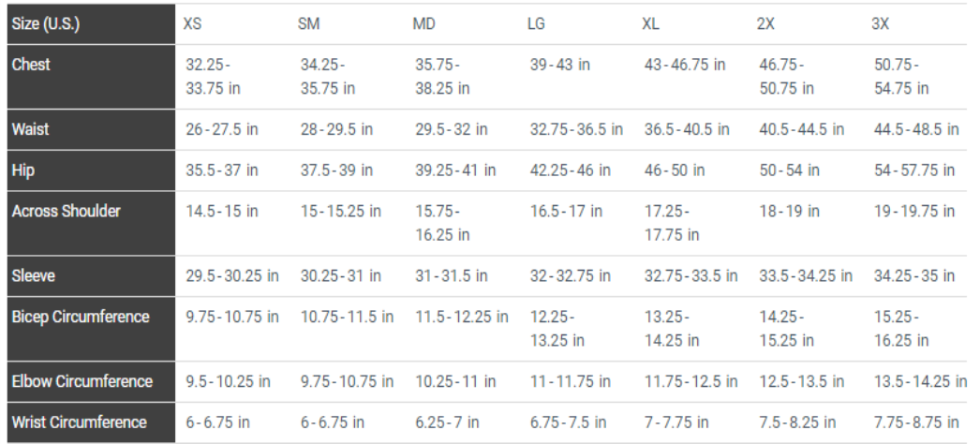The height and width of the screenshot is (444, 980).
Task: Select the LG shoulder value 16.5-17 in
Action: click(x=566, y=212)
